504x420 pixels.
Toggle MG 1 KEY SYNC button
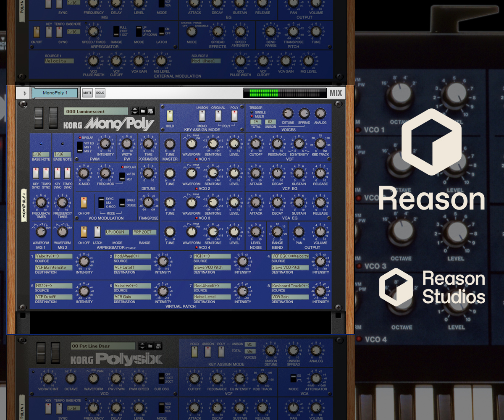37,173
